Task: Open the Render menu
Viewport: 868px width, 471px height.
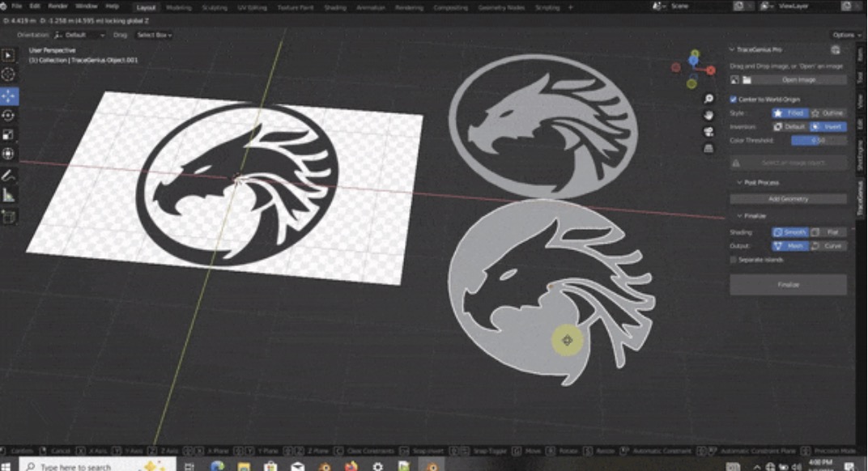Action: [57, 6]
